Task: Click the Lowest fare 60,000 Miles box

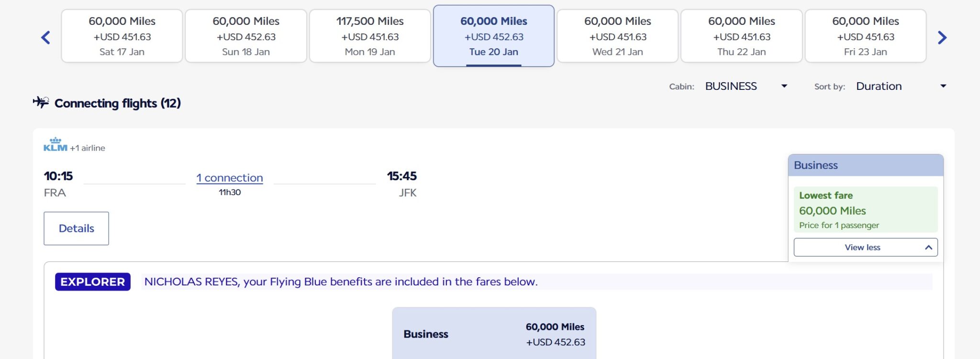Action: tap(865, 209)
